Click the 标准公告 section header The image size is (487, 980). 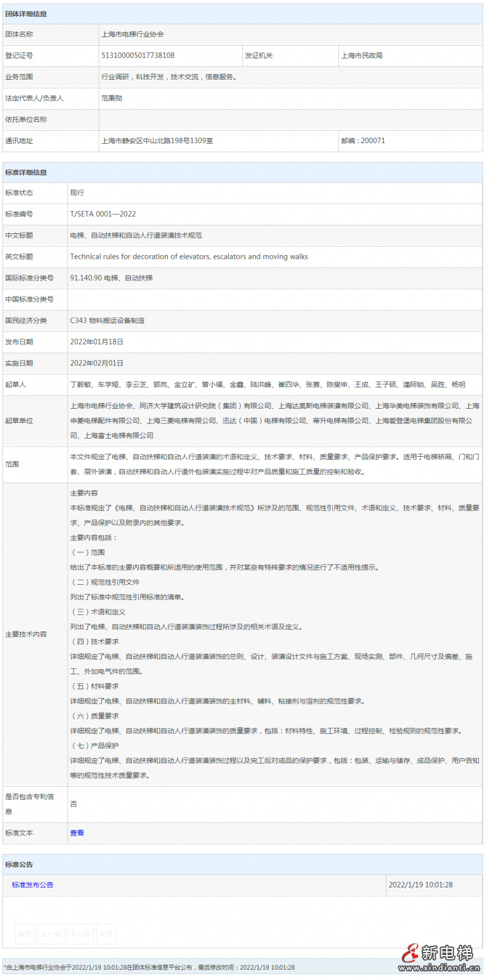click(x=19, y=864)
